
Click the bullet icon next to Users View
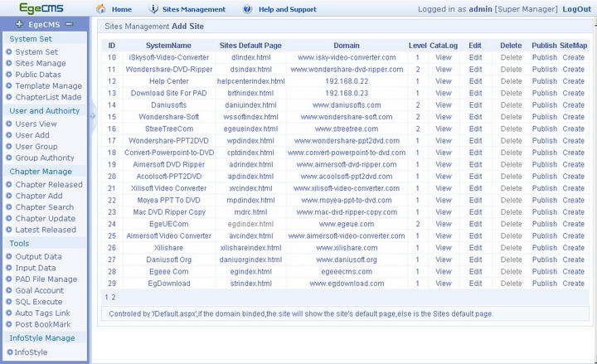pyautogui.click(x=9, y=124)
